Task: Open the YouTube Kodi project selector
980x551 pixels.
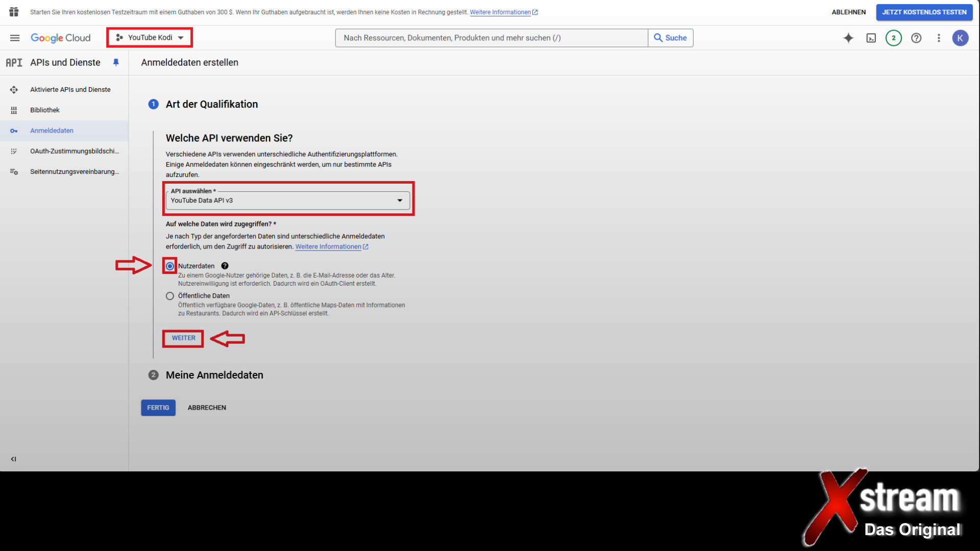Action: pos(150,38)
